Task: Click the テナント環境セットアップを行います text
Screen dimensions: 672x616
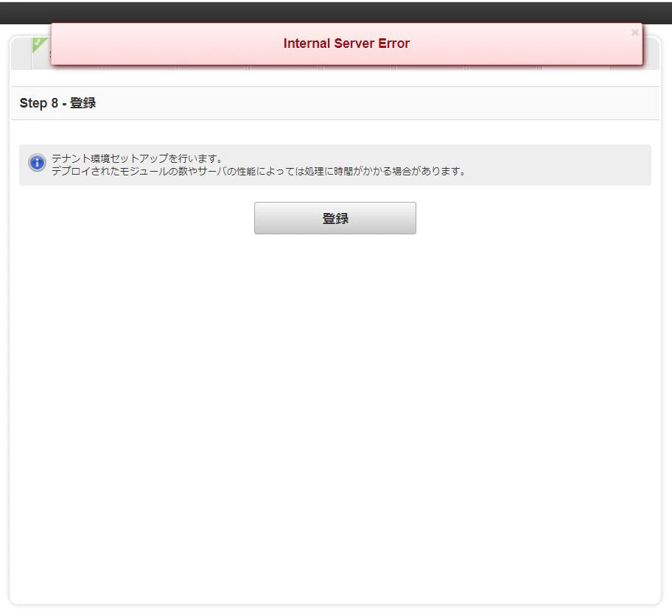Action: (137, 158)
